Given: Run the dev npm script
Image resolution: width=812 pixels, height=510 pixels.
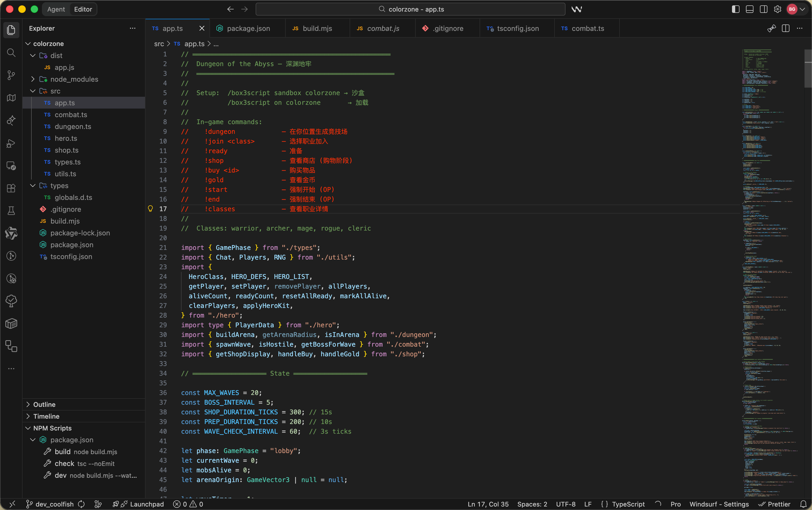Looking at the screenshot, I should tap(84, 475).
